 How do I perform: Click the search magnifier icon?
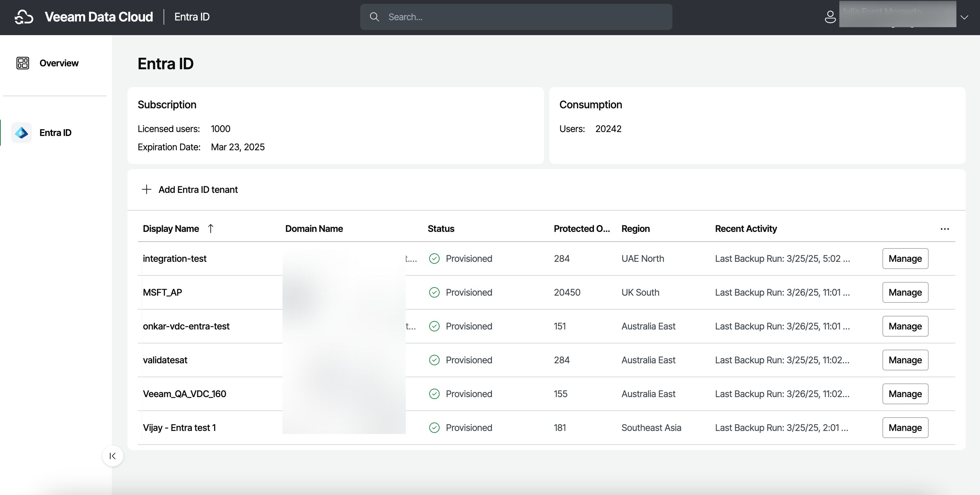(x=374, y=17)
